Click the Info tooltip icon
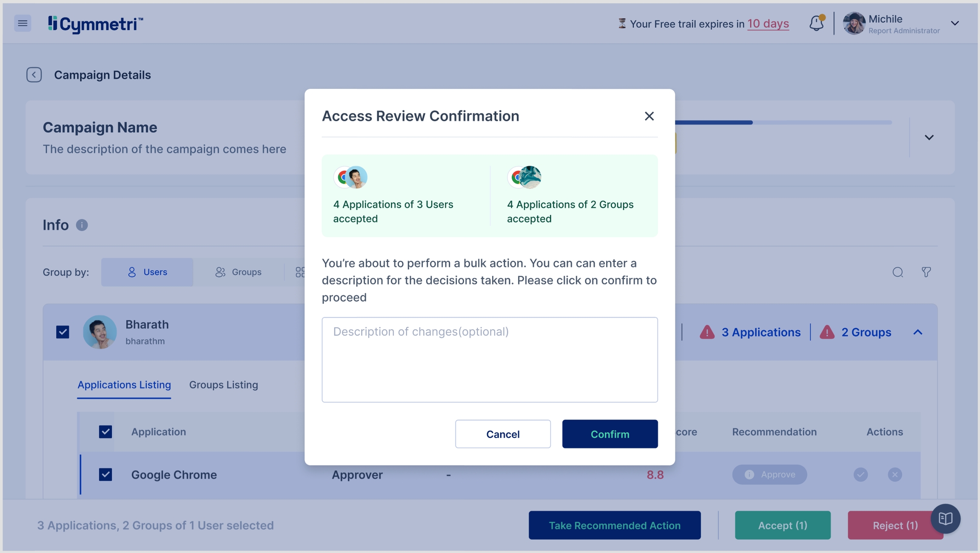Viewport: 980px width, 553px height. [x=82, y=225]
